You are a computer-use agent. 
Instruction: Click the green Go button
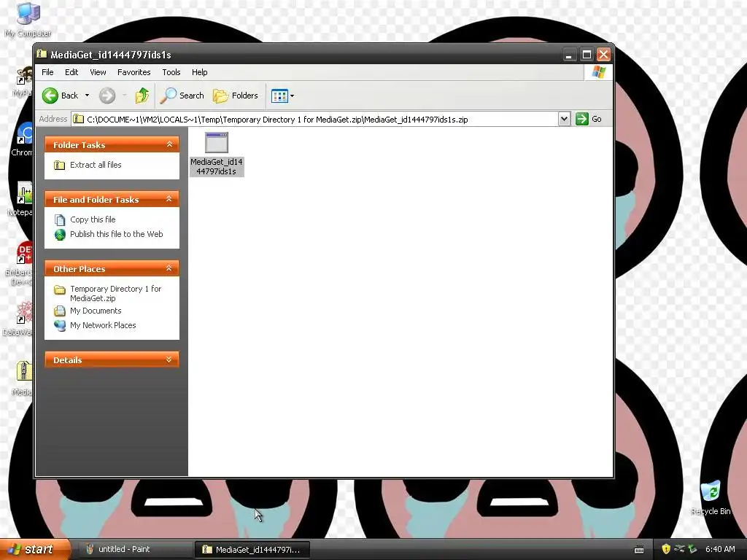(x=589, y=119)
